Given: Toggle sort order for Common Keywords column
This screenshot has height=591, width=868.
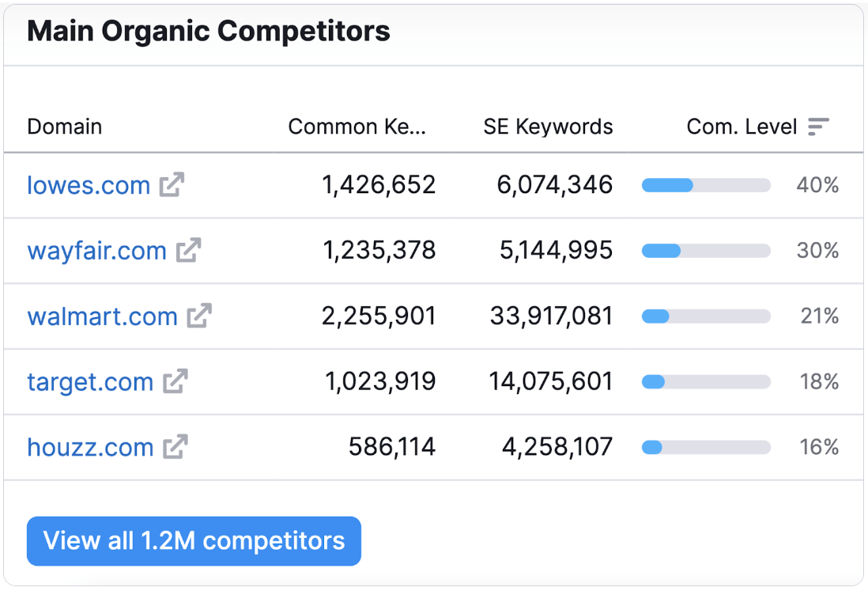Looking at the screenshot, I should [360, 127].
